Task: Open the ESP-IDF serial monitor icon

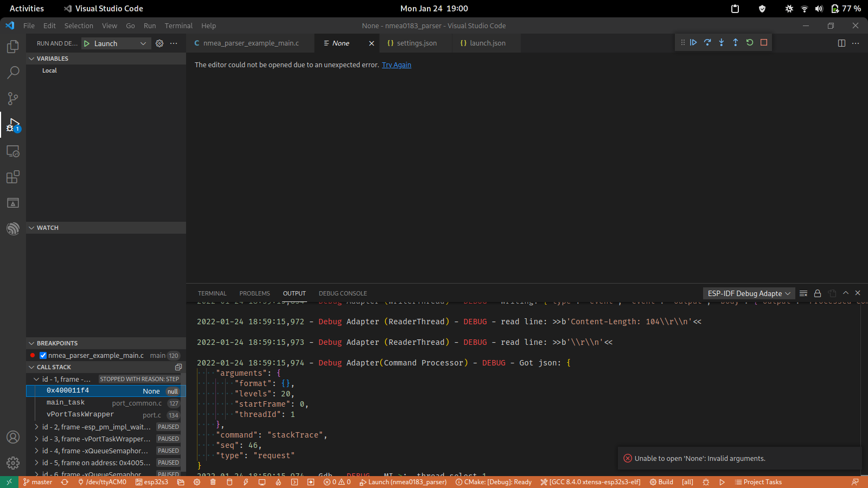Action: (262, 482)
